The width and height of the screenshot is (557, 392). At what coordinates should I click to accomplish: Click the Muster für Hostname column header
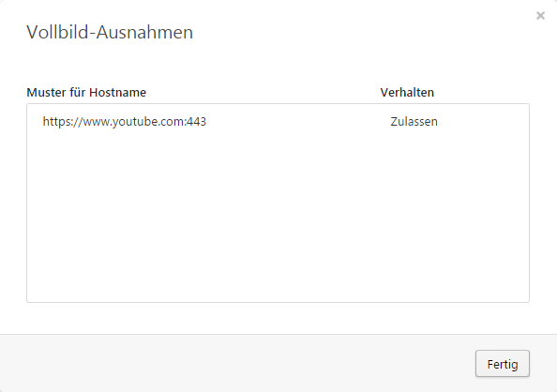click(x=86, y=93)
